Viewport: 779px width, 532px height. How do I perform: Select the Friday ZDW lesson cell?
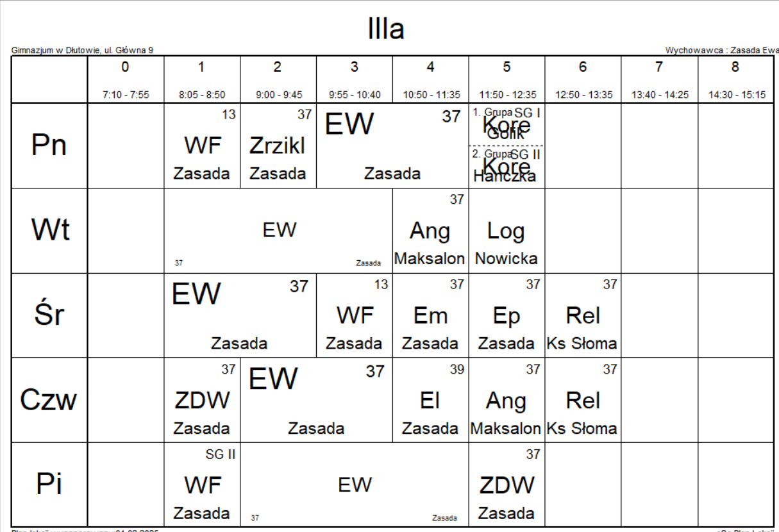pyautogui.click(x=507, y=485)
